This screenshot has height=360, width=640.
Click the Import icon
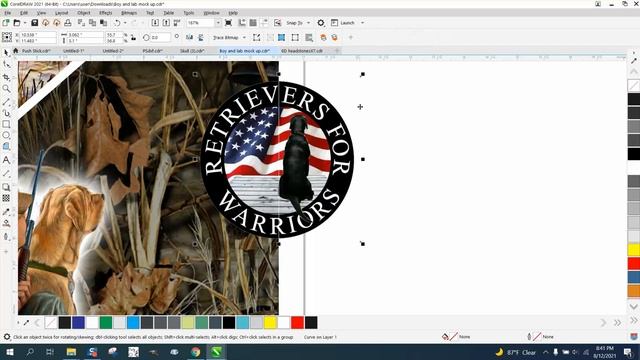click(x=155, y=23)
